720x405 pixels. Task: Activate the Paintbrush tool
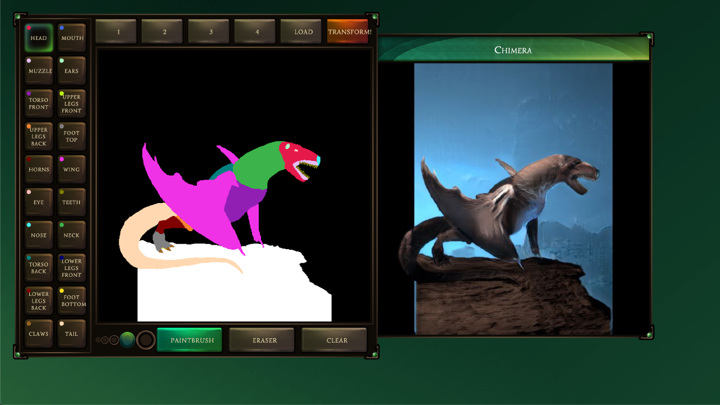(190, 340)
